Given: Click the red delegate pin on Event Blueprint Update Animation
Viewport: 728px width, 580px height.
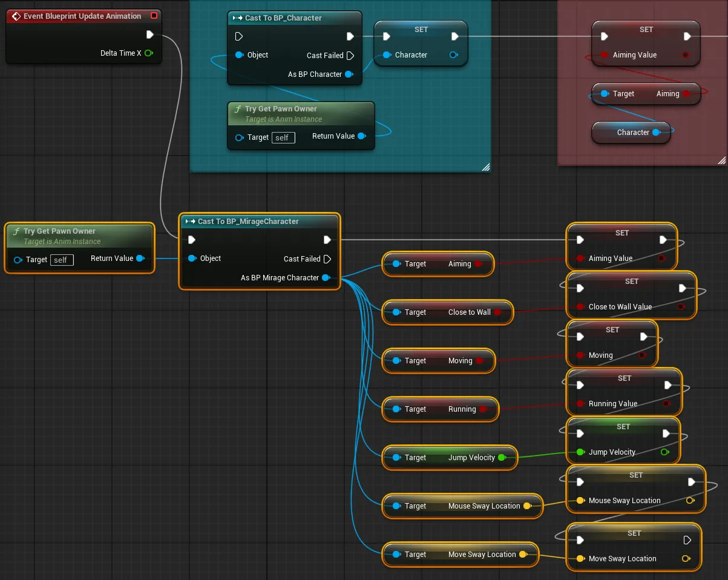Looking at the screenshot, I should pyautogui.click(x=154, y=16).
